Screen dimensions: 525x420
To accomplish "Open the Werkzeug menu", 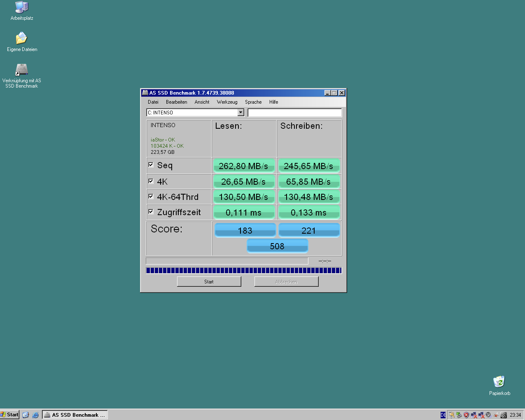I will click(227, 102).
